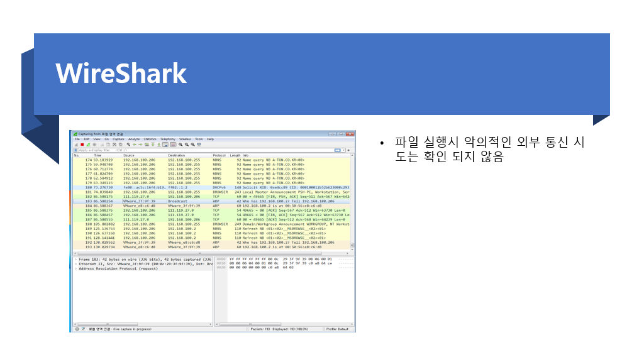Open the Capture menu
644x362 pixels.
pos(118,139)
